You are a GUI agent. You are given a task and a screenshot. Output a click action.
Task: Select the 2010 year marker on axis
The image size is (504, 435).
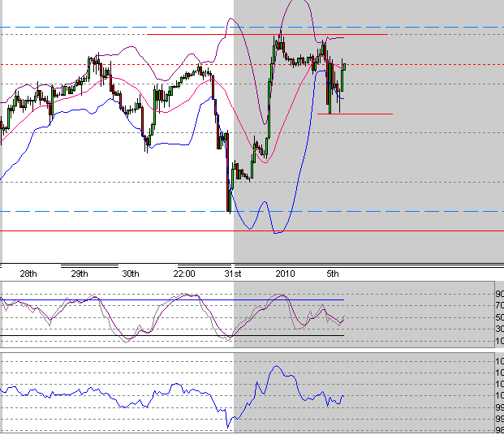[x=284, y=274]
